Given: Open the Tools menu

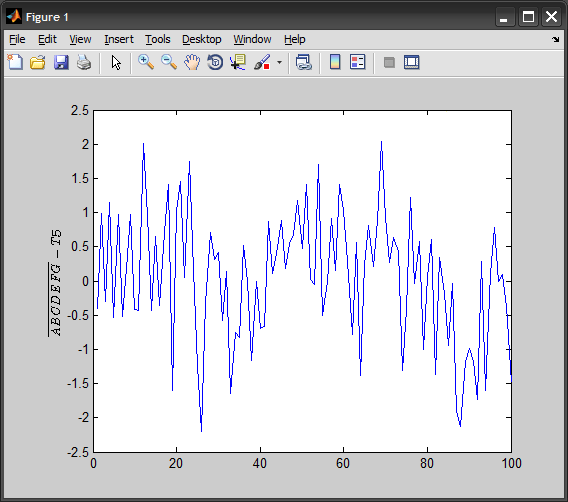Looking at the screenshot, I should [x=158, y=39].
